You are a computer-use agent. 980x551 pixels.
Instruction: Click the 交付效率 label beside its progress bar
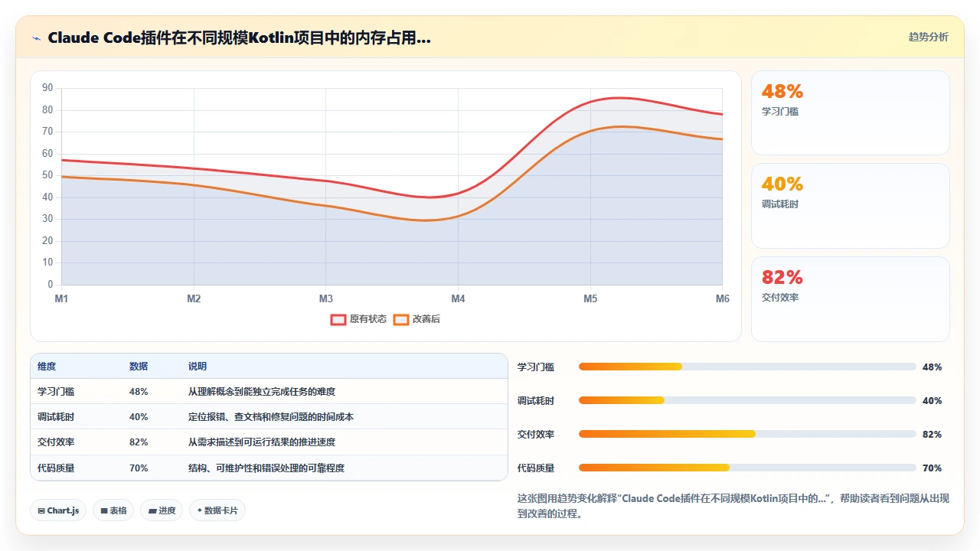[536, 434]
